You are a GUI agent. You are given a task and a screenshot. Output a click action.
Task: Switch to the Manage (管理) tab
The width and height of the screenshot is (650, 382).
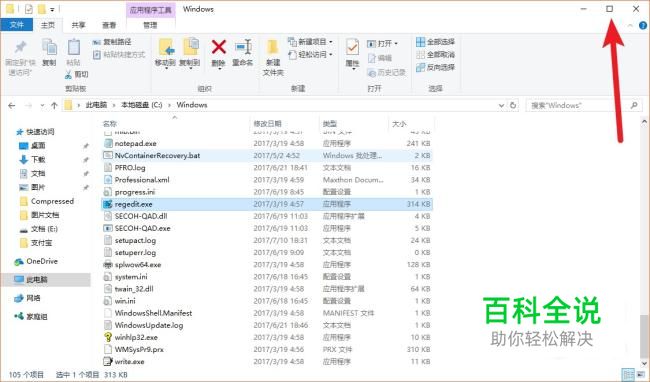point(150,25)
